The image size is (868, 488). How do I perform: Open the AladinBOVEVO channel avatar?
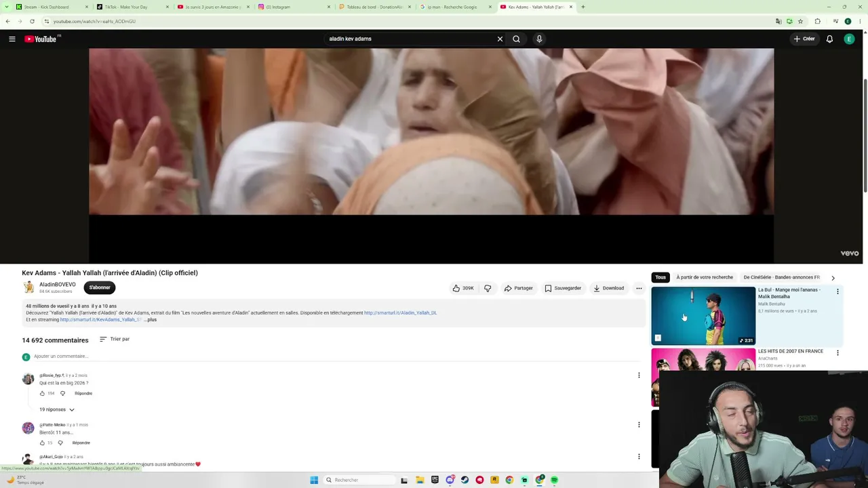[28, 287]
